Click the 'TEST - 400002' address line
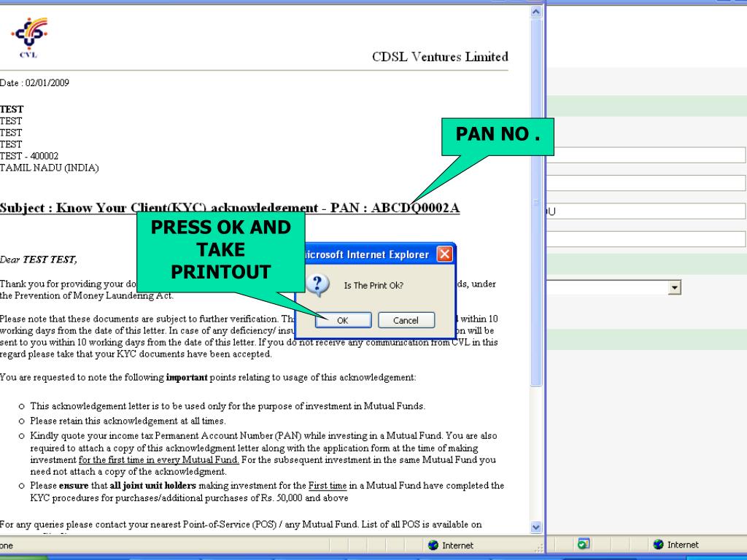The image size is (747, 560). [29, 156]
